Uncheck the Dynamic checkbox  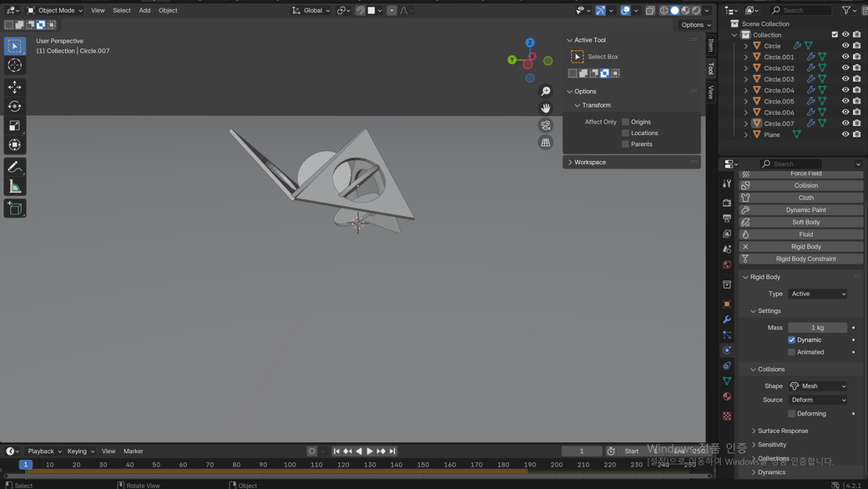coord(792,340)
